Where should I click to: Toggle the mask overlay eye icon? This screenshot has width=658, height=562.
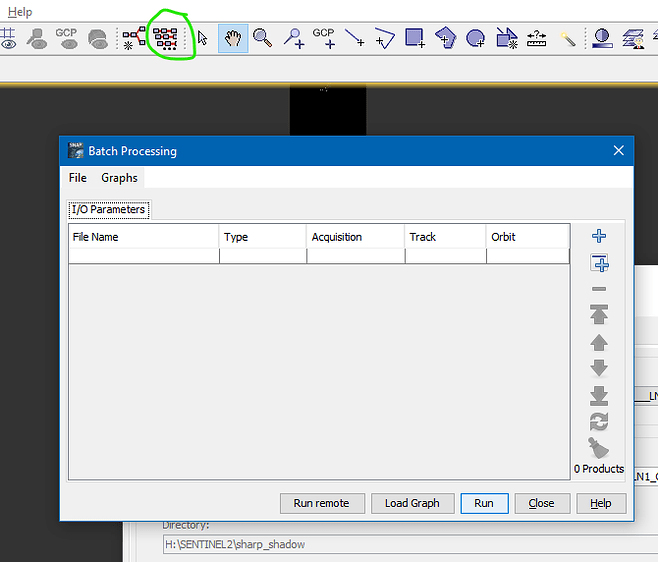[x=98, y=39]
